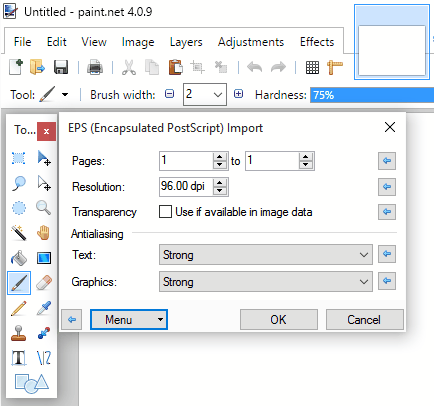Click the Crop to selection icon
Screen dimensions: 434x406
coord(197,67)
